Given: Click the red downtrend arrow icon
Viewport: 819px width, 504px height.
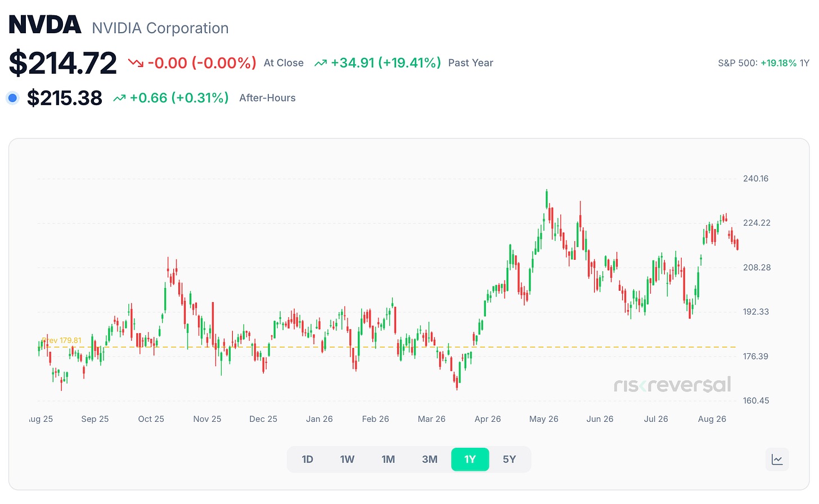Looking at the screenshot, I should point(136,63).
